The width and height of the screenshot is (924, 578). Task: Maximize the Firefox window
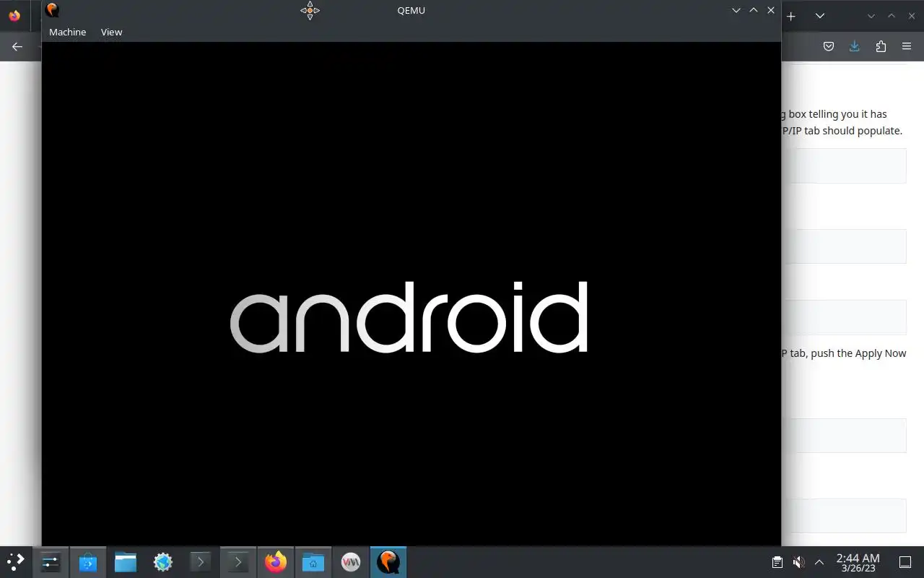pyautogui.click(x=892, y=16)
